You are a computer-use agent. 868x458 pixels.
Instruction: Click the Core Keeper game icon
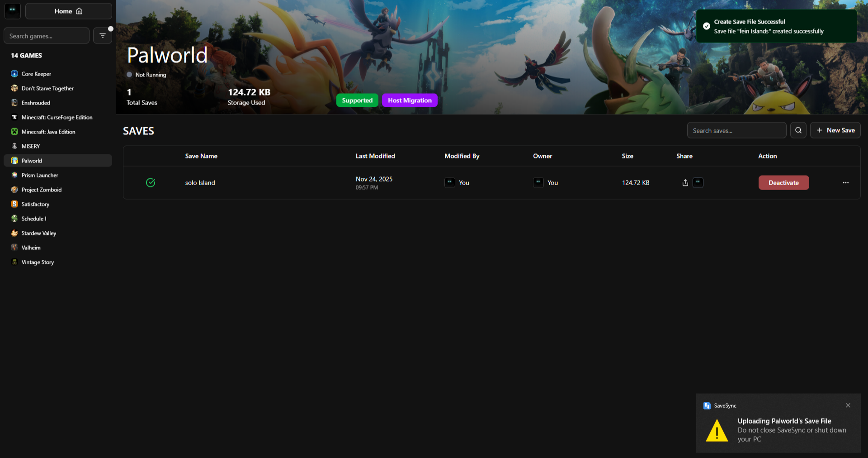(14, 74)
